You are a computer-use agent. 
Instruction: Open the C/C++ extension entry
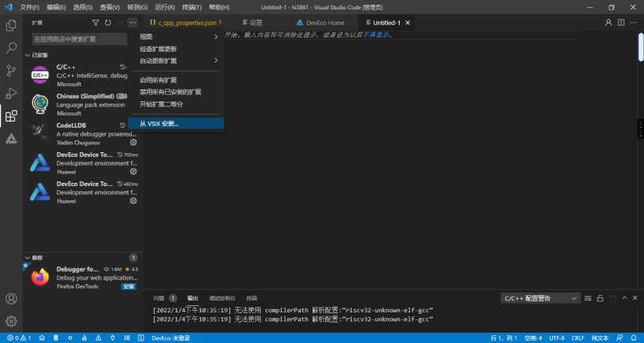tap(83, 75)
